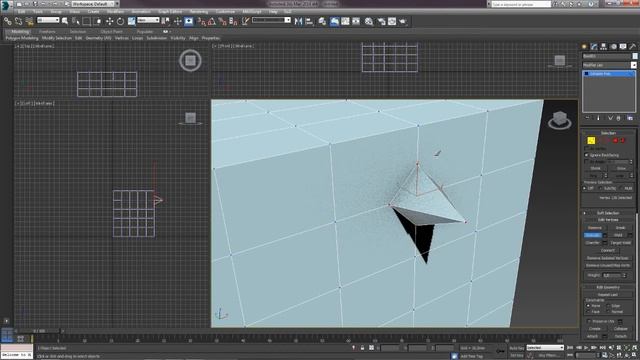Collapse the Edit Vertices rollout
Image resolution: width=640 pixels, height=360 pixels.
point(608,220)
